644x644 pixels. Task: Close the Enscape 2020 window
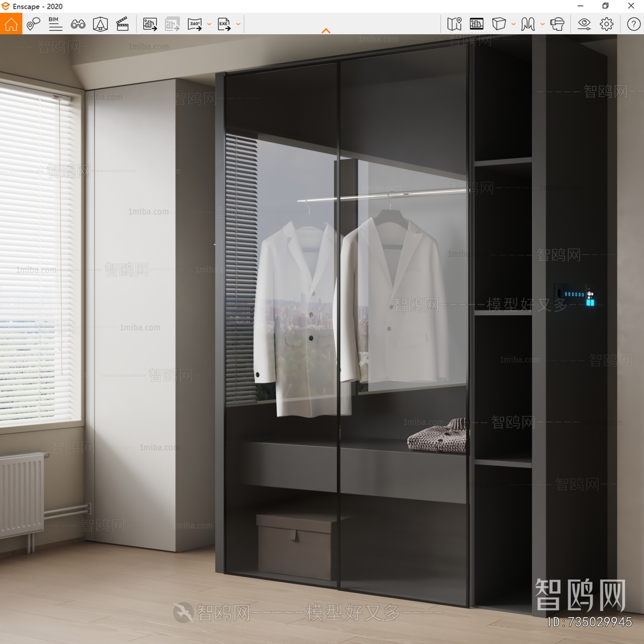[x=631, y=6]
